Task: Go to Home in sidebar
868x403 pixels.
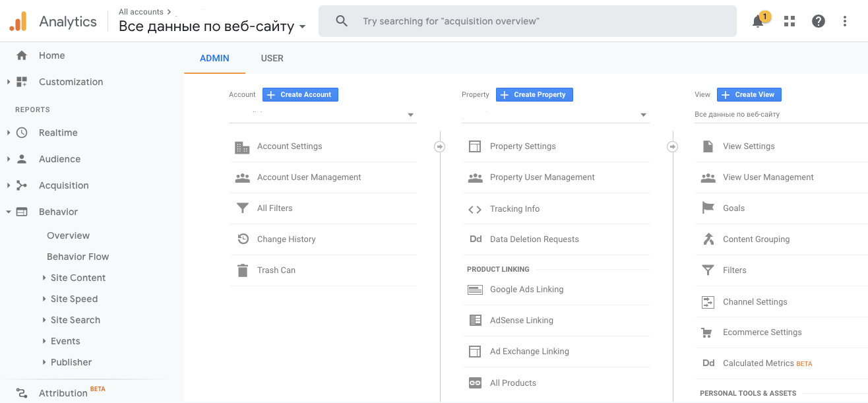Action: tap(51, 55)
